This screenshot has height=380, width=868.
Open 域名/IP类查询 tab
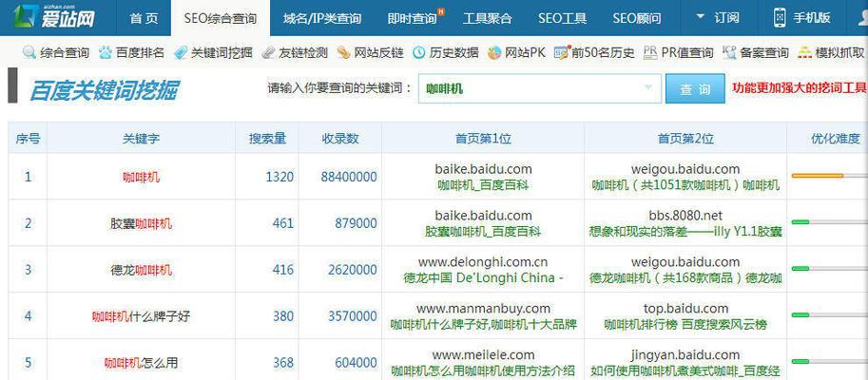click(x=321, y=18)
